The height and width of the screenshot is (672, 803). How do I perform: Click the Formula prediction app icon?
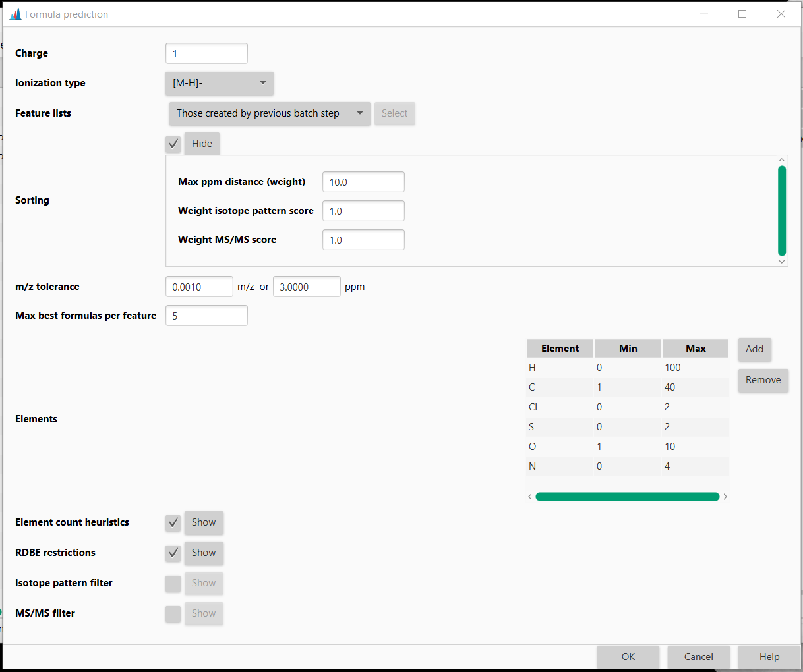pyautogui.click(x=15, y=13)
